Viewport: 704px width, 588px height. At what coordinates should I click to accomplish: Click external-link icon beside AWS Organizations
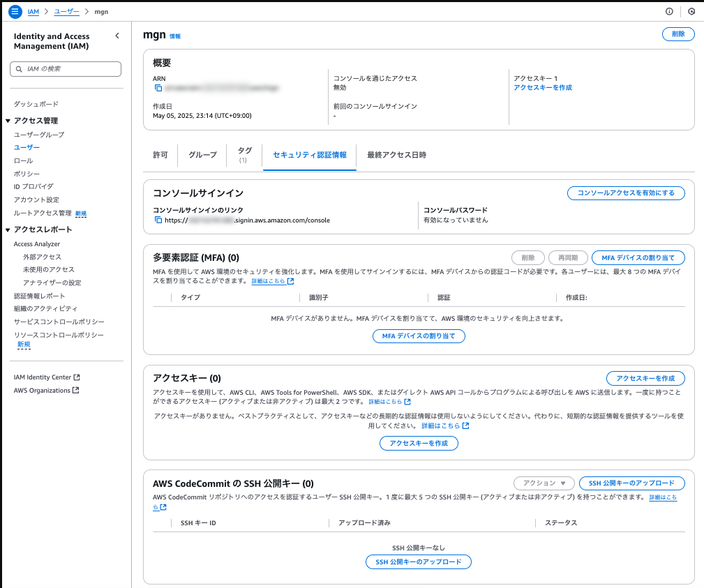tap(75, 391)
